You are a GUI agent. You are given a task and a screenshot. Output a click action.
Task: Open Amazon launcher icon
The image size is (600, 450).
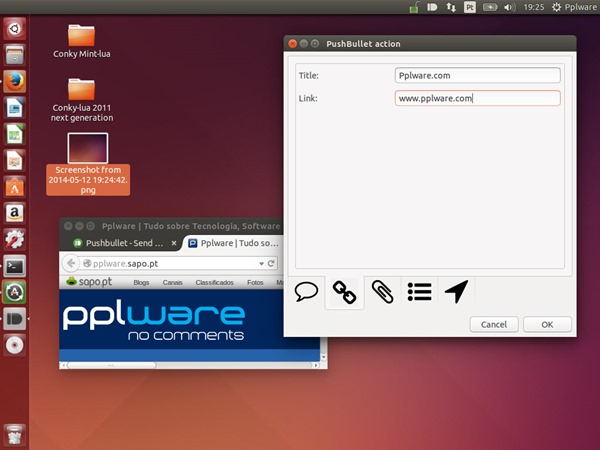15,213
